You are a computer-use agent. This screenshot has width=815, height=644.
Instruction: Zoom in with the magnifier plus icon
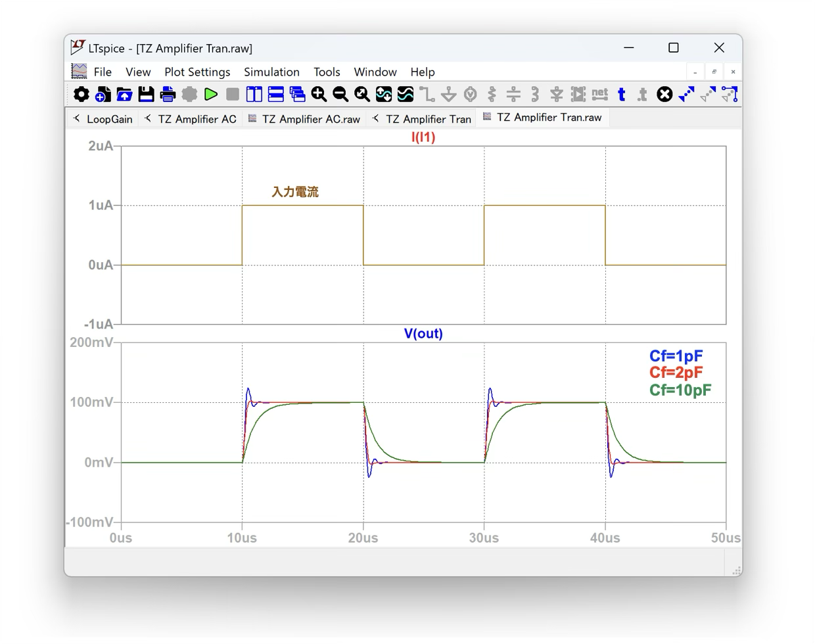[x=319, y=95]
